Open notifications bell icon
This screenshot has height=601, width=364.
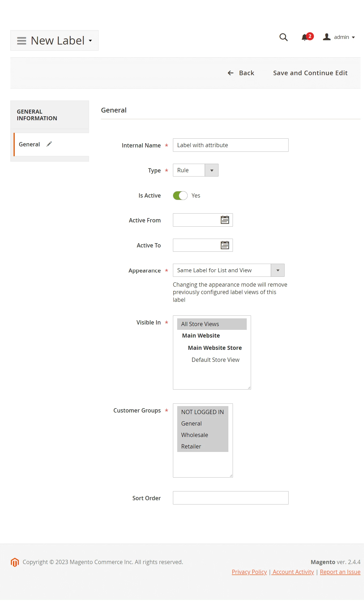(x=305, y=37)
